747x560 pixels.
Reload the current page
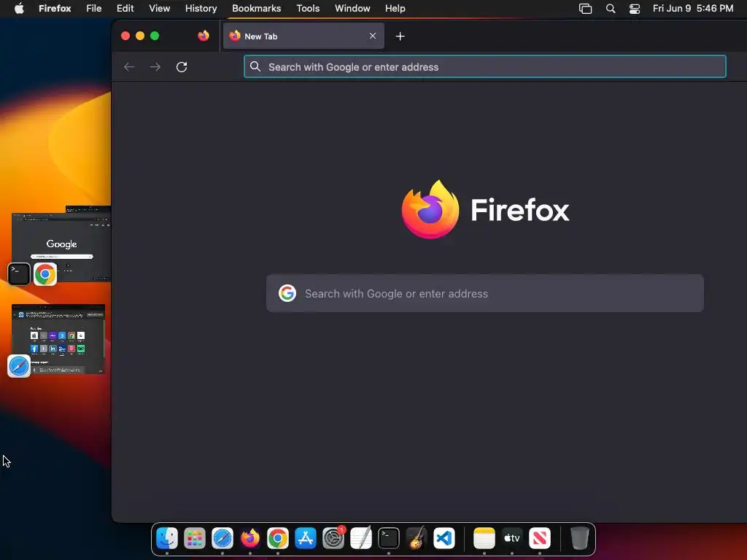[x=182, y=66]
